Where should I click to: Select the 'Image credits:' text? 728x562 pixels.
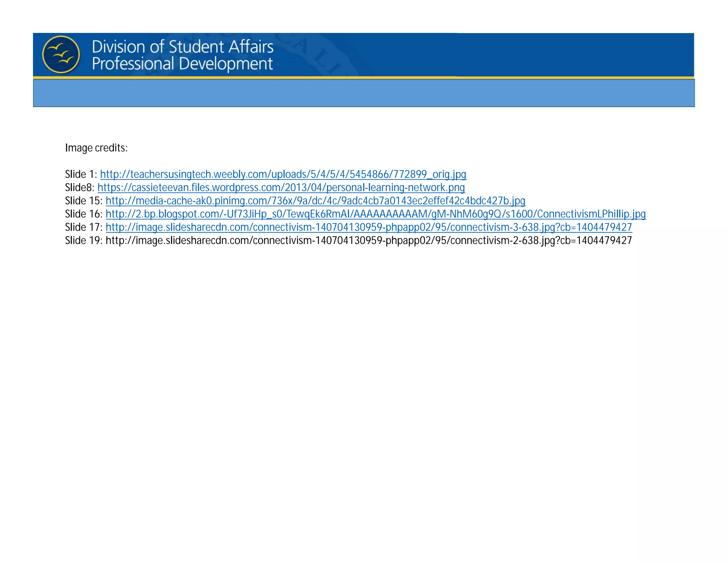pos(96,148)
